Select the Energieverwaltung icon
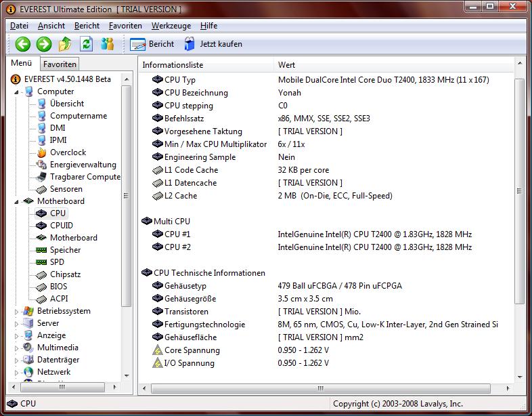This screenshot has width=532, height=416. tap(42, 165)
